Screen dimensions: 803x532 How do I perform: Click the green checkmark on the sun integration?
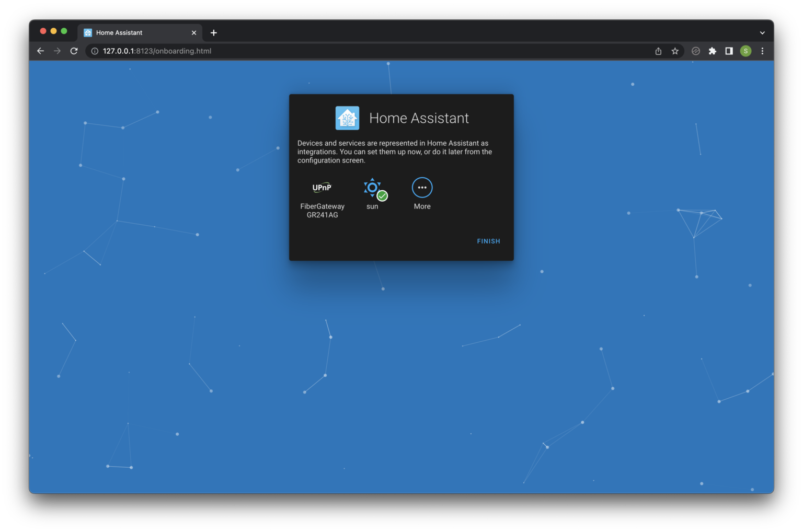click(382, 195)
